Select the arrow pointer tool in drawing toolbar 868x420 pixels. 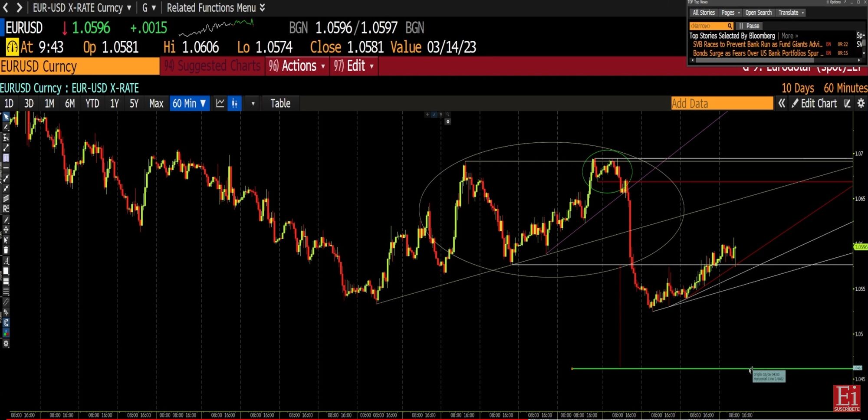point(6,117)
